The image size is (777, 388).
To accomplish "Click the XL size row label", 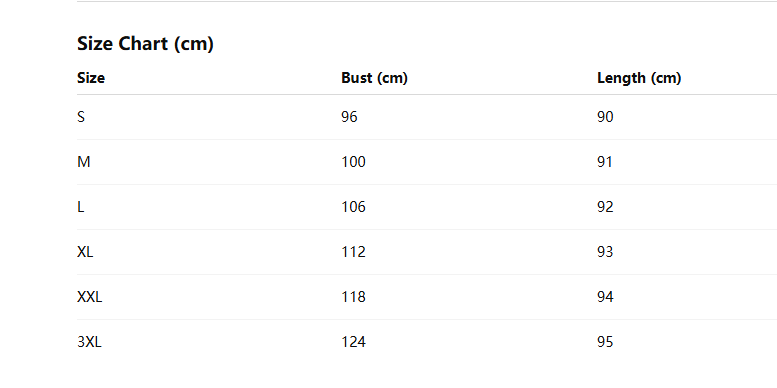I will [x=85, y=252].
